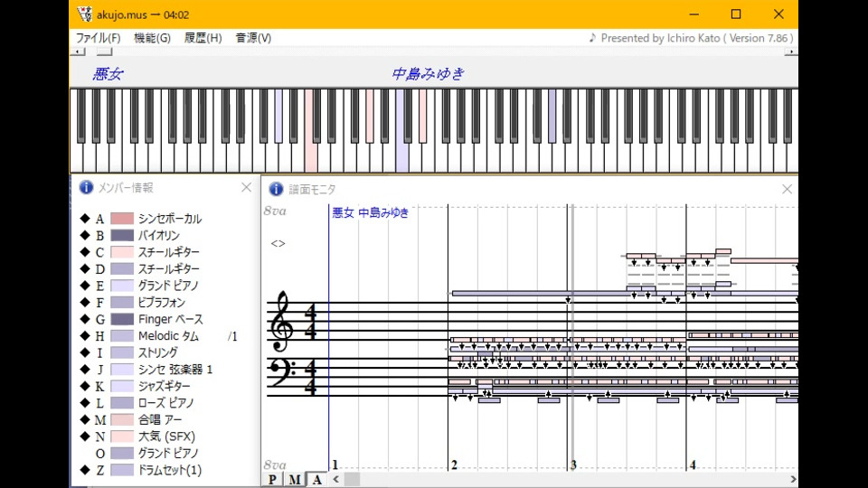Click measure number 2 marker

point(455,465)
